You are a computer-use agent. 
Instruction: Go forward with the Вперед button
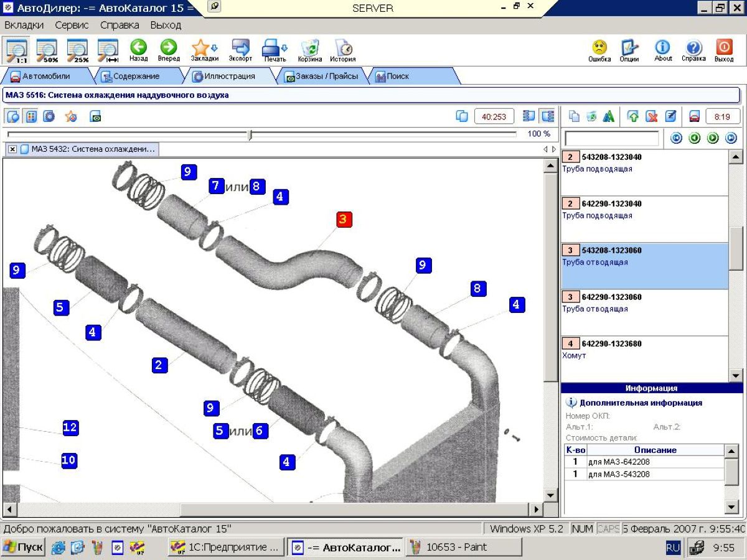(x=169, y=50)
